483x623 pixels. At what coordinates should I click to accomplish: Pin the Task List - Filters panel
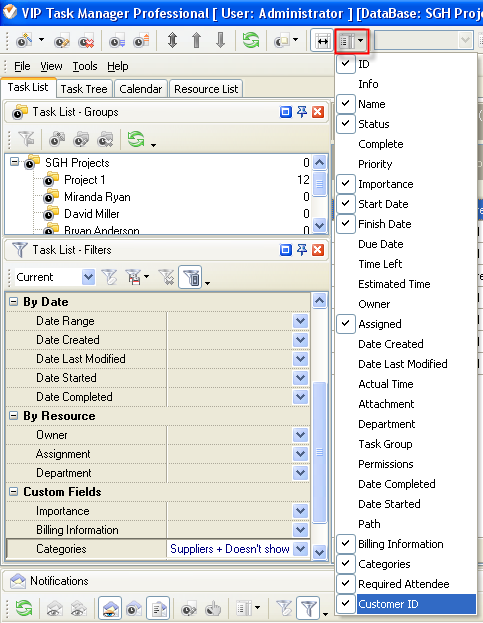tap(302, 250)
